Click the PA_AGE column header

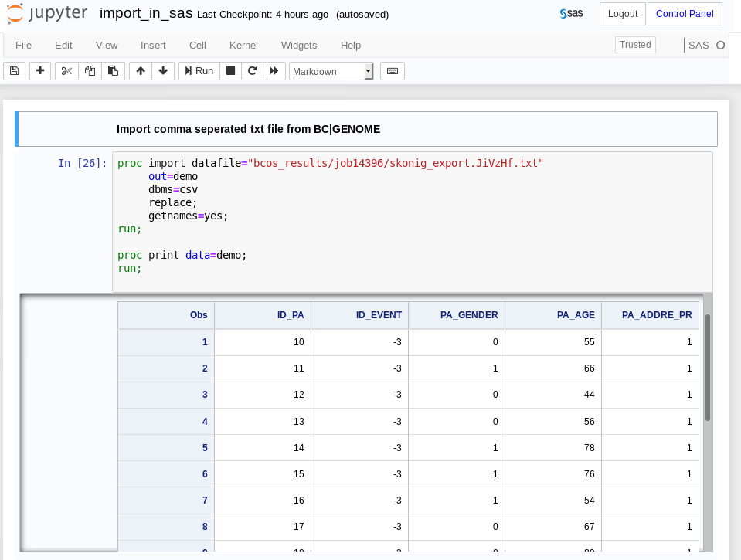pos(553,315)
